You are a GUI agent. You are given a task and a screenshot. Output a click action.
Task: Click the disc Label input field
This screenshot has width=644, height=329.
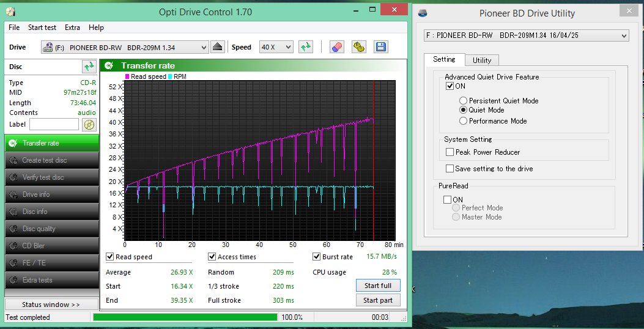click(x=54, y=125)
